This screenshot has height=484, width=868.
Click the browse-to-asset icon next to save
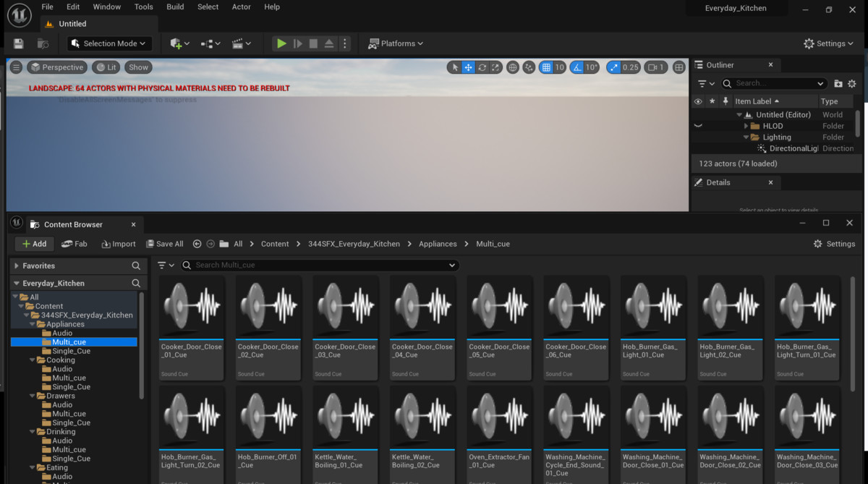(43, 43)
